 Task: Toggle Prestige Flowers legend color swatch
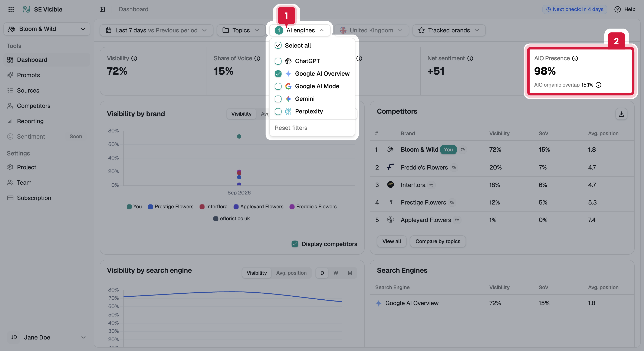coord(150,207)
